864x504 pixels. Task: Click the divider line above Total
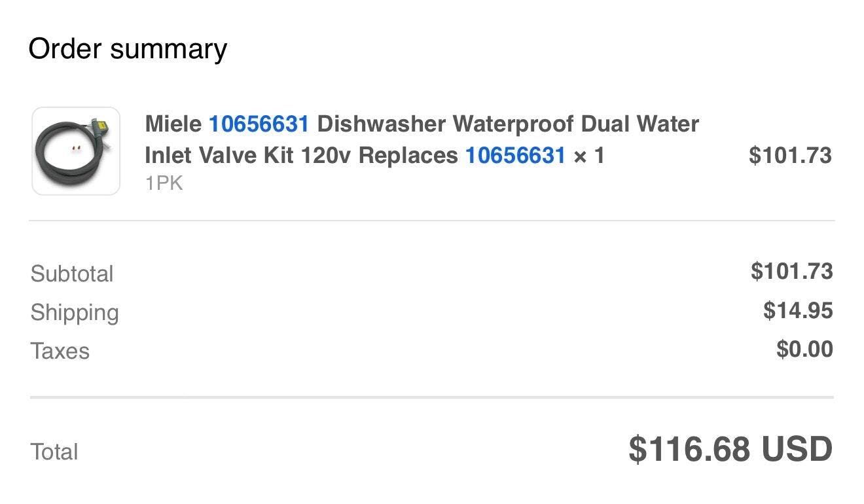click(432, 397)
